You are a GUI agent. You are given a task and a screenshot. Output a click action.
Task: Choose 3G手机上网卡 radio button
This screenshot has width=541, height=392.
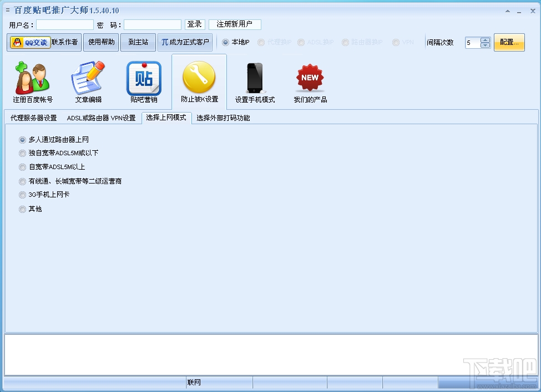coord(22,195)
